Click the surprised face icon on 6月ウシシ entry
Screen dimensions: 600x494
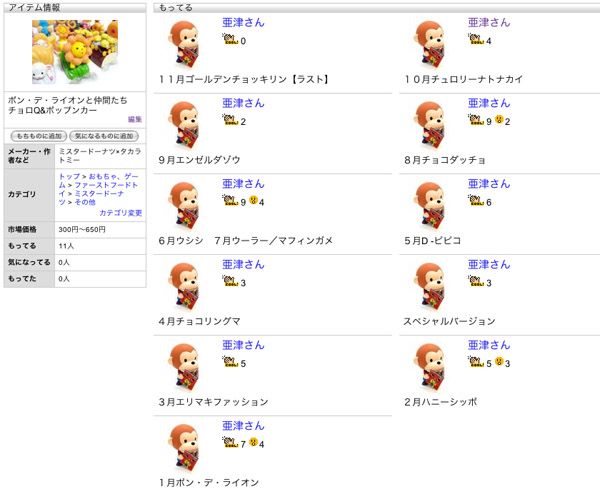pyautogui.click(x=253, y=200)
